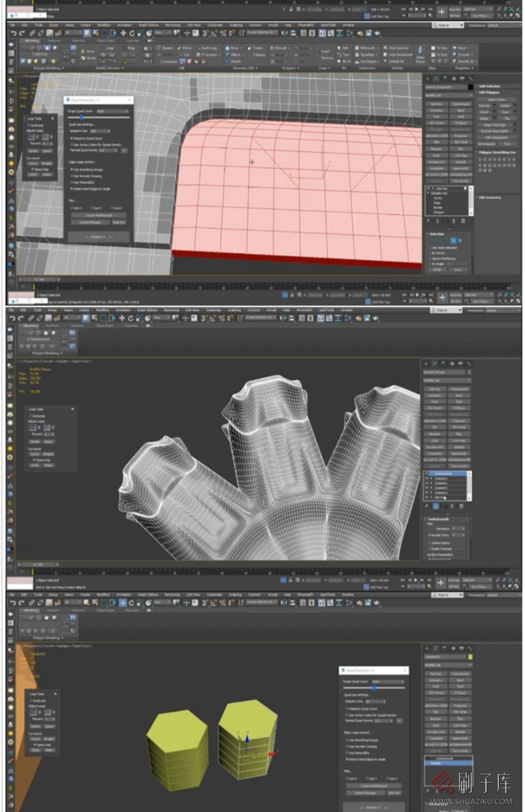Click Rectangular Selection Region in top screenshot
Screen dimensions: 525x812
pyautogui.click(x=104, y=33)
